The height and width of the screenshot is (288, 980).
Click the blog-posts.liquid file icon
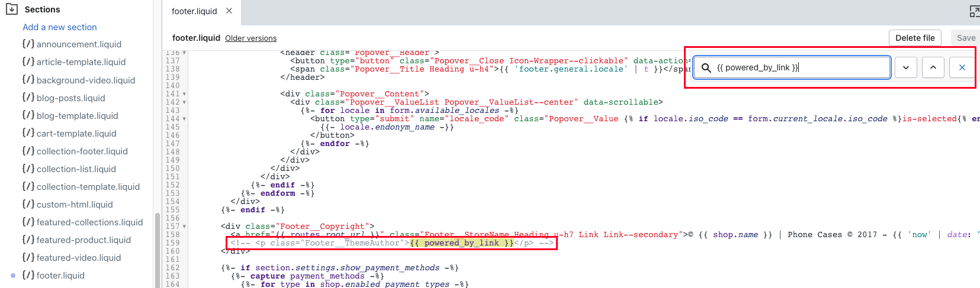28,98
